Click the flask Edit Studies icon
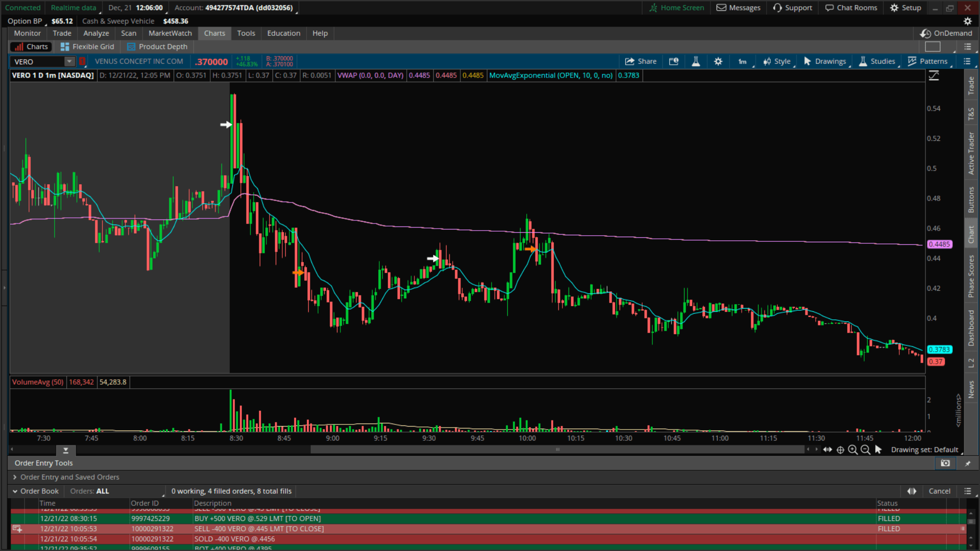The height and width of the screenshot is (551, 980). [x=696, y=61]
